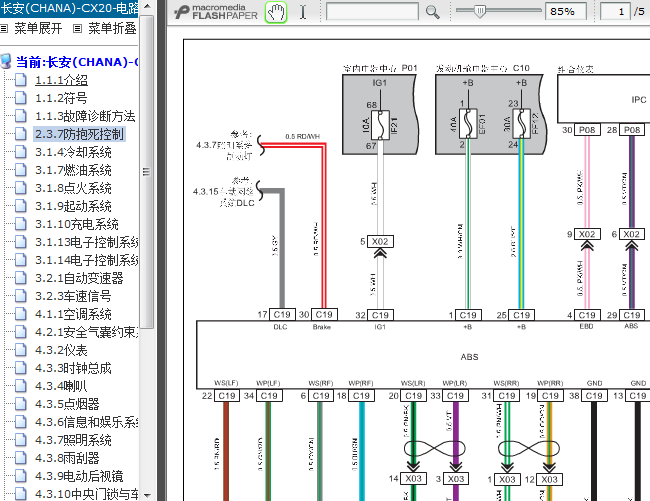The image size is (650, 501).
Task: Open 4.3.2仪表 entry
Action: 61,350
